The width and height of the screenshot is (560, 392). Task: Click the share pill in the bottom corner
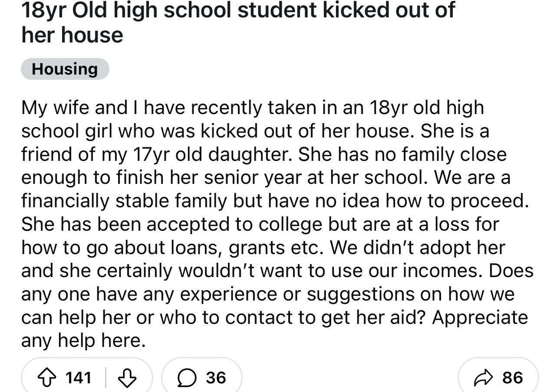(497, 377)
